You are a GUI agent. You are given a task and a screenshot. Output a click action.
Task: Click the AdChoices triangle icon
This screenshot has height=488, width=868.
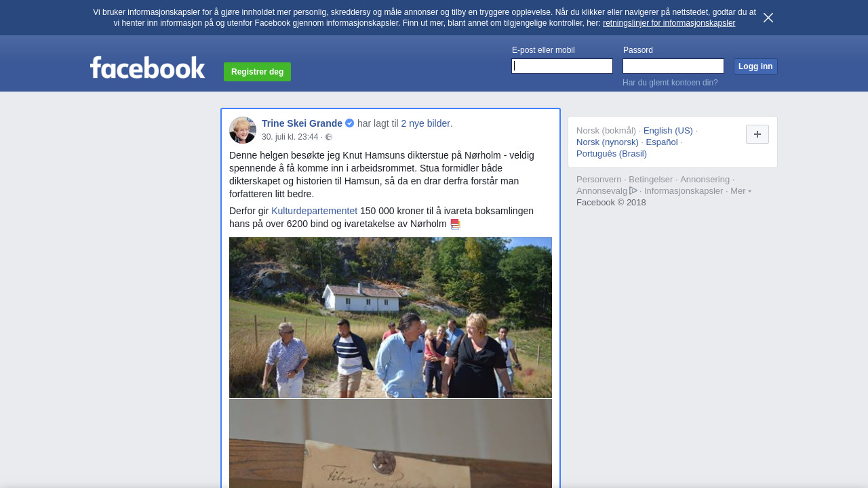[633, 190]
